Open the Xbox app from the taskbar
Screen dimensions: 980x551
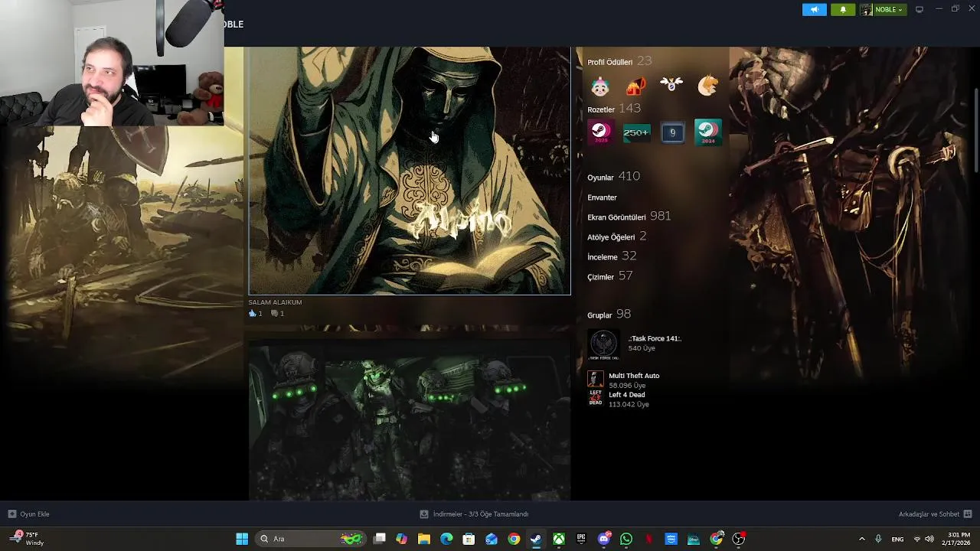tap(559, 539)
